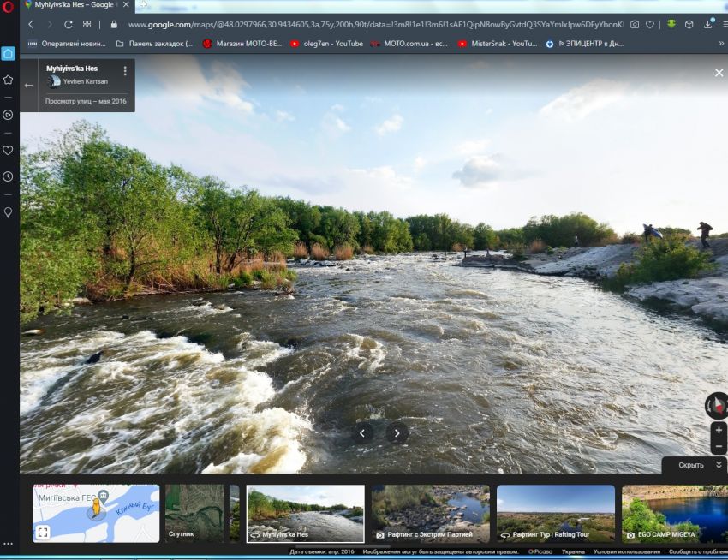Open MisterSnak - YouTube bookmark
Image resolution: width=728 pixels, height=560 pixels.
498,44
